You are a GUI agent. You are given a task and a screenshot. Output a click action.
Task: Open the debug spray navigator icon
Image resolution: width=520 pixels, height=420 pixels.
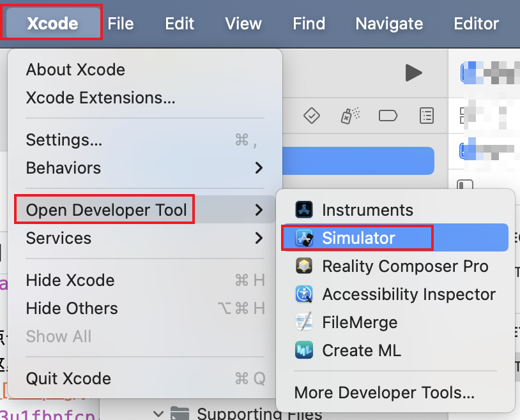point(349,116)
